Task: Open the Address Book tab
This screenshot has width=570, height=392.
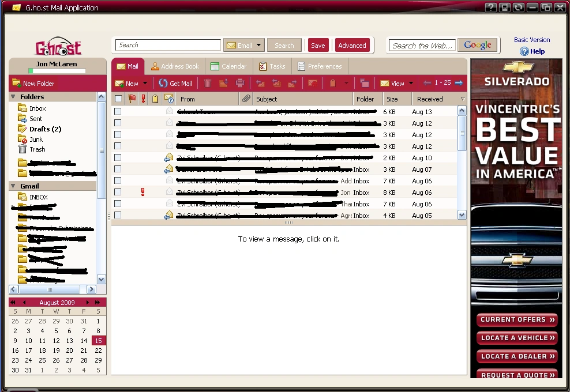Action: click(175, 66)
